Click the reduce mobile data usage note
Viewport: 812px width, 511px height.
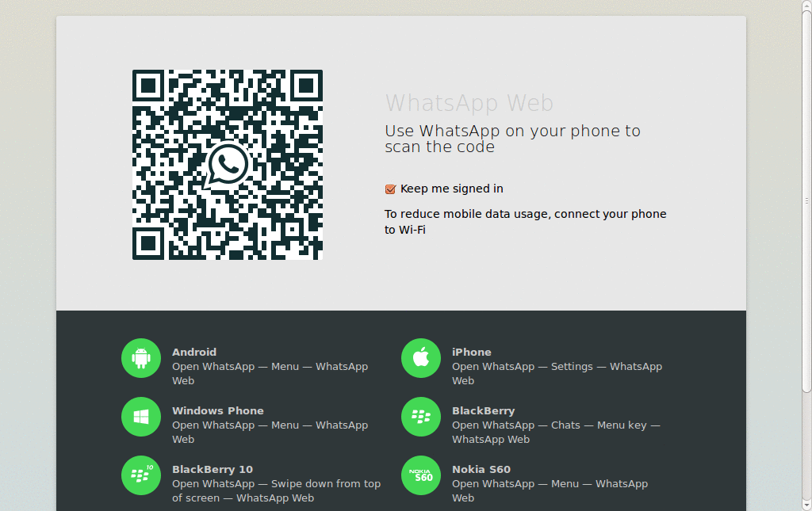[x=525, y=222]
